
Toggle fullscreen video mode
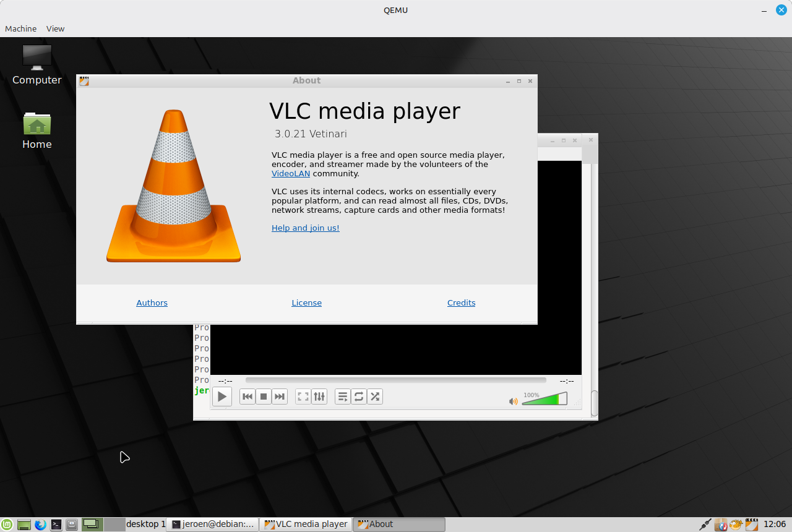coord(303,397)
